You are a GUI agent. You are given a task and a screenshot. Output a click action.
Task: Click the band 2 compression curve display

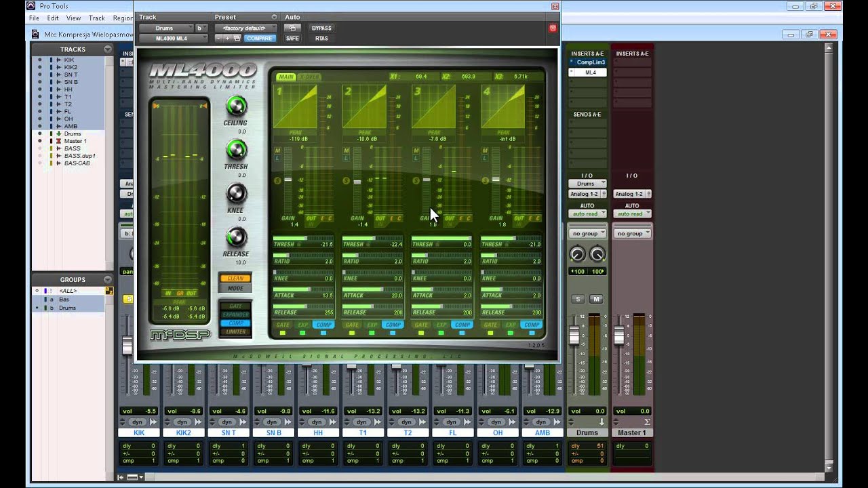coord(365,106)
